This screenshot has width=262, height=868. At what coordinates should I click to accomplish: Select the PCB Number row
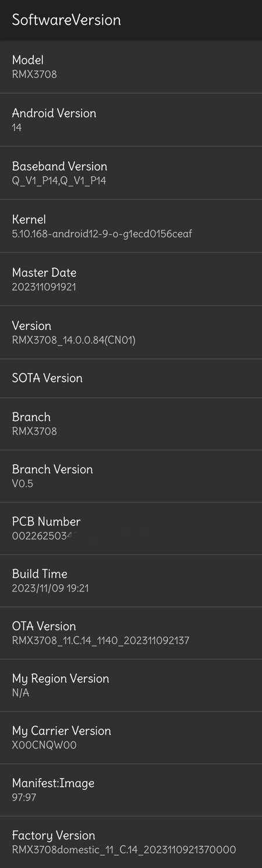131,528
